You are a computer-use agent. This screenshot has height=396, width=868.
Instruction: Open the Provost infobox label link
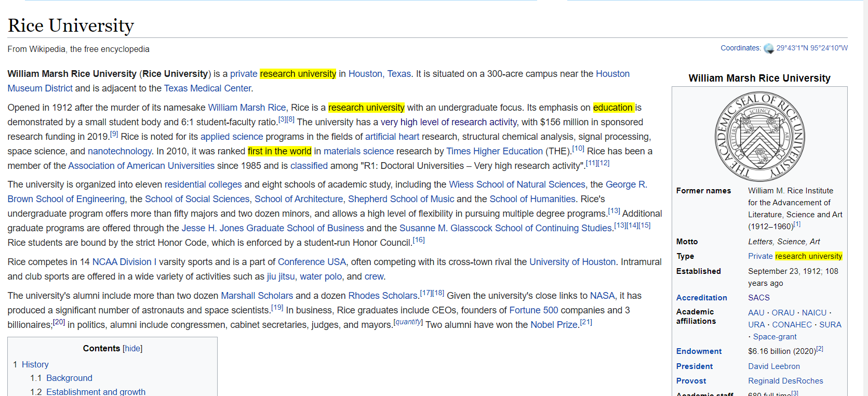(x=691, y=381)
